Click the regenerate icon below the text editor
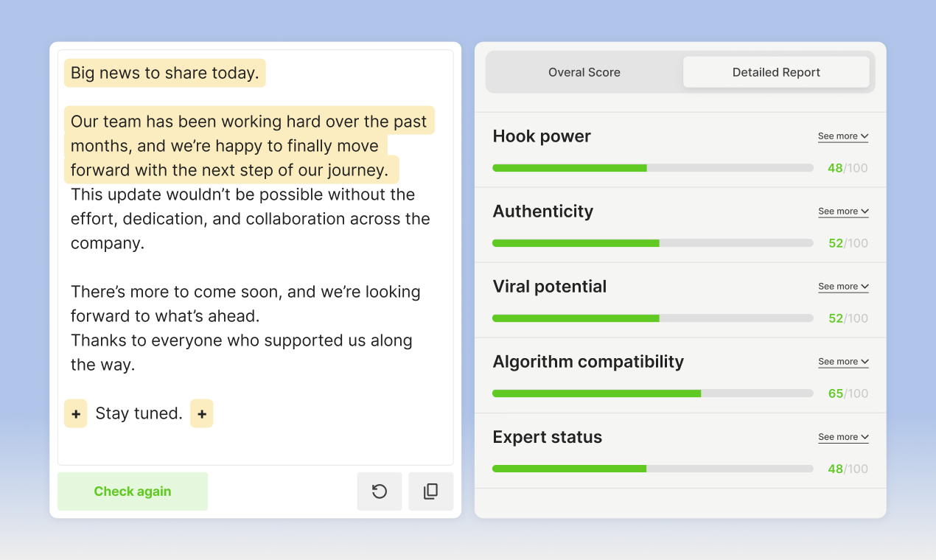Viewport: 936px width, 560px height. tap(379, 491)
